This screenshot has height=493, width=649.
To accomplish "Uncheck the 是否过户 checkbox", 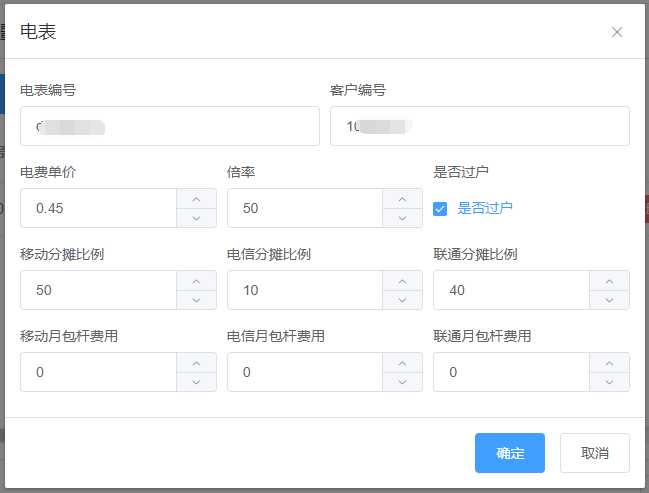I will tap(440, 209).
